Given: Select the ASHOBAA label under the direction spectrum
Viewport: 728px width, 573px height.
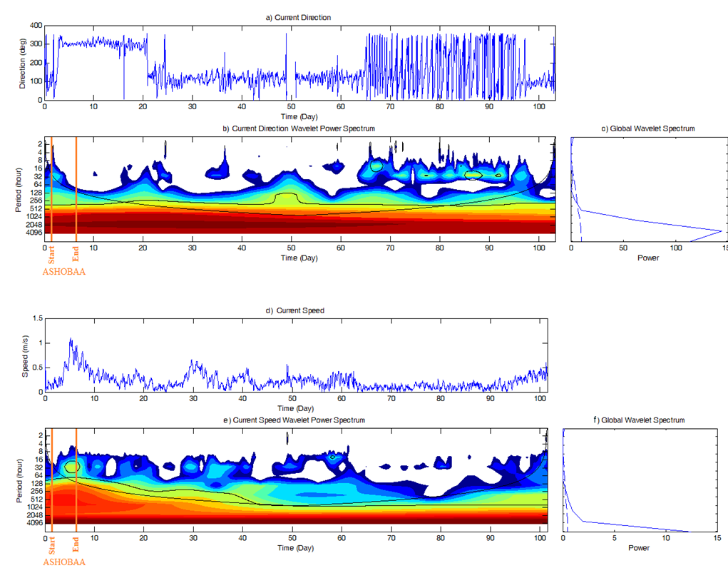Looking at the screenshot, I should coord(64,271).
